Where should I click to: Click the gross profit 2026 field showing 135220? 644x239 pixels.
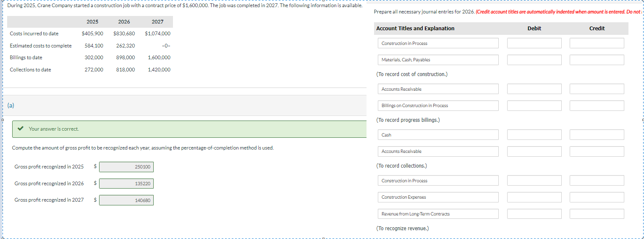coord(126,184)
